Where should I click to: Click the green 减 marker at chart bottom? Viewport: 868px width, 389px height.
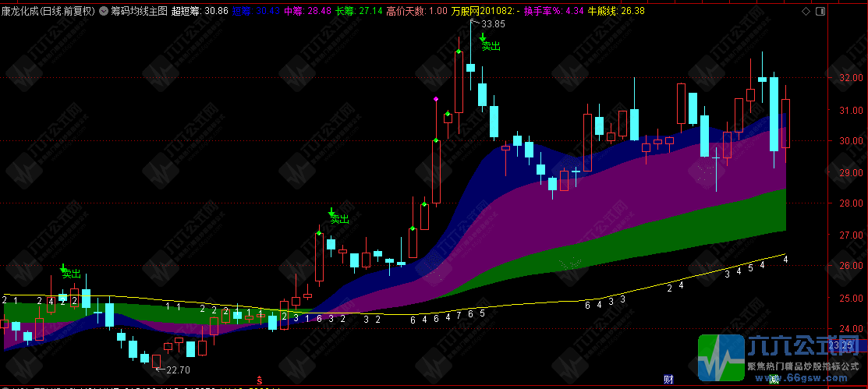pyautogui.click(x=774, y=380)
